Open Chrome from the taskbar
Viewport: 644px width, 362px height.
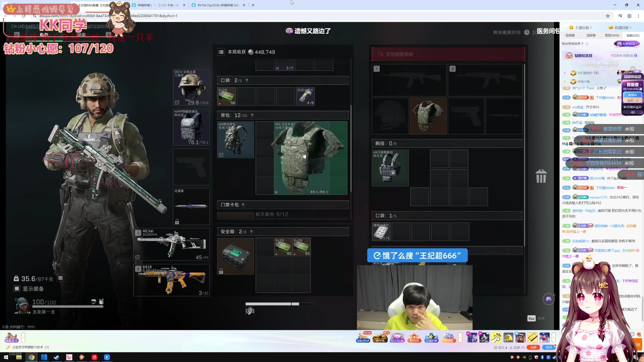pyautogui.click(x=31, y=357)
